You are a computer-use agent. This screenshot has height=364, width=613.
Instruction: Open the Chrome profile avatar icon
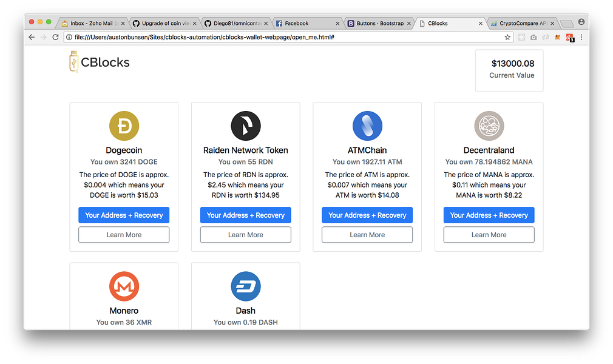click(581, 22)
